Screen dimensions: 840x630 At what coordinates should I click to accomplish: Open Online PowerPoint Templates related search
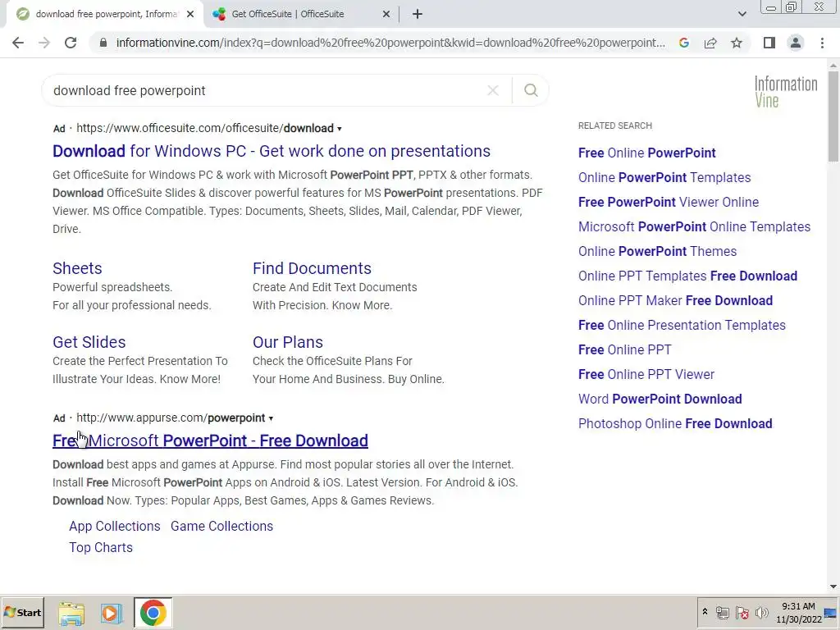664,177
